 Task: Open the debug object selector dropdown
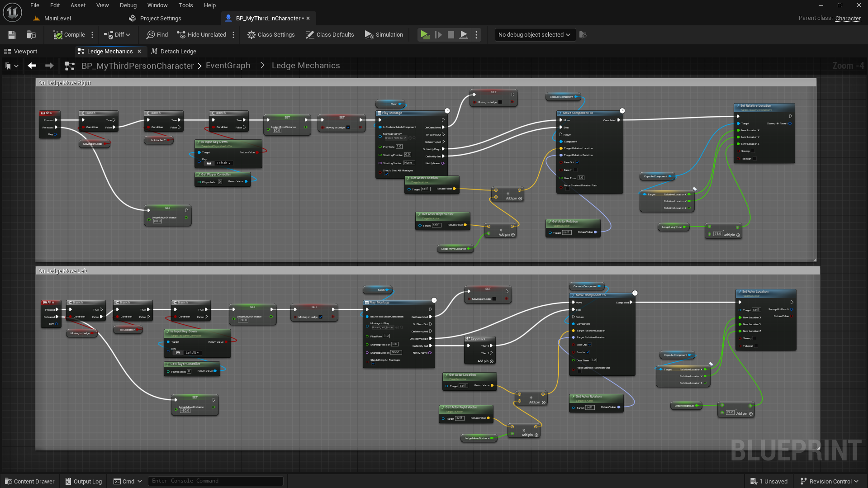pyautogui.click(x=535, y=35)
